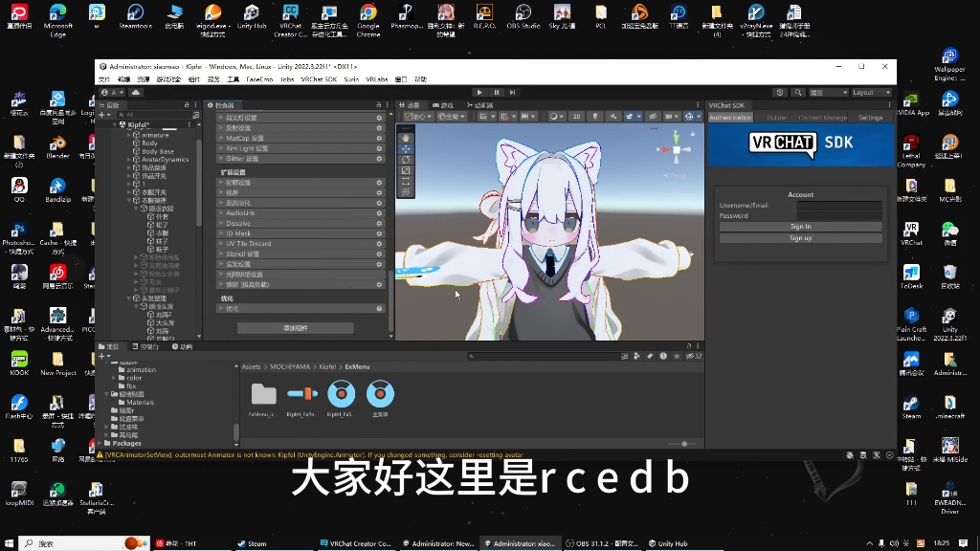Image resolution: width=980 pixels, height=551 pixels.
Task: Open gear options for Dissolve section
Action: (x=379, y=223)
